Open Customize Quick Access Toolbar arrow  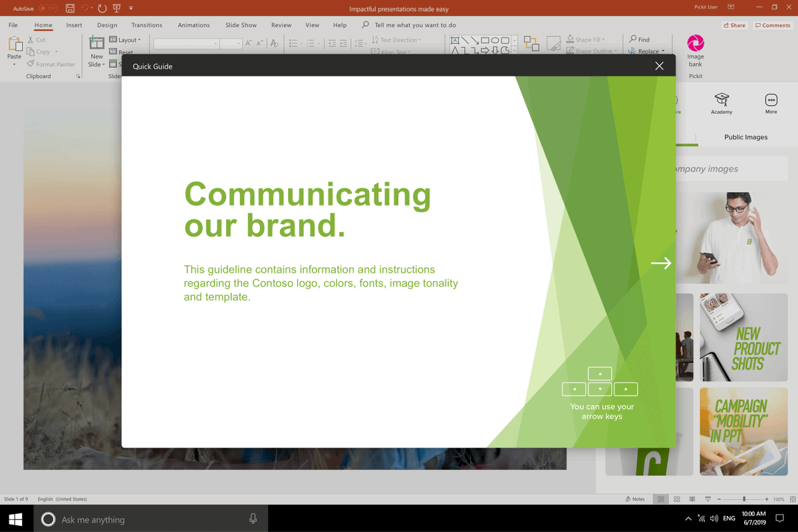131,8
